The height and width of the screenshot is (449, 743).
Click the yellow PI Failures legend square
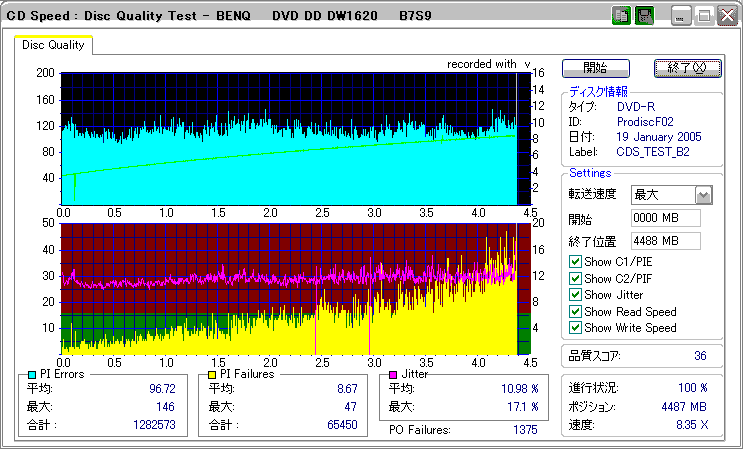click(212, 374)
